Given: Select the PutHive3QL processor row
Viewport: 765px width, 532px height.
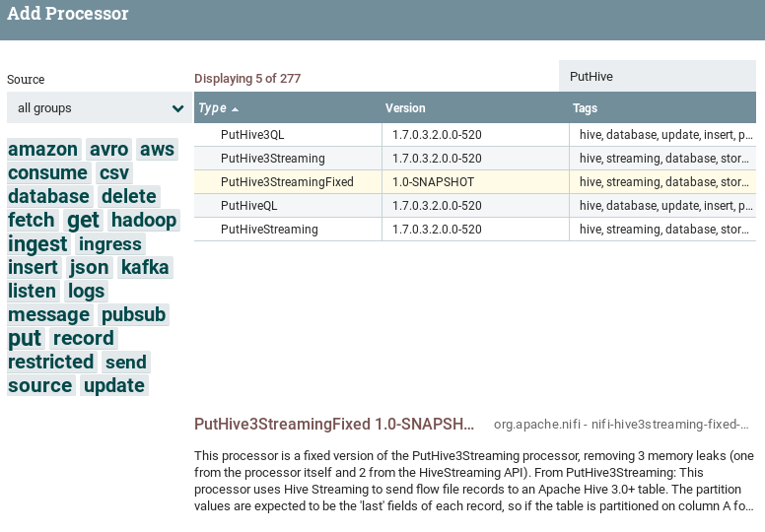Looking at the screenshot, I should [x=475, y=135].
